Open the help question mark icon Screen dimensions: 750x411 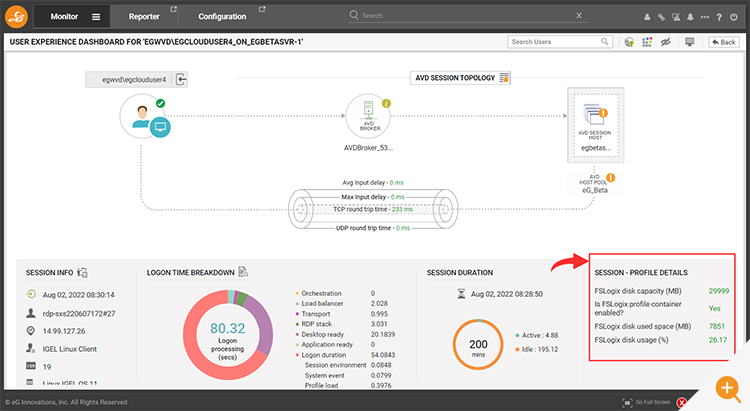719,17
